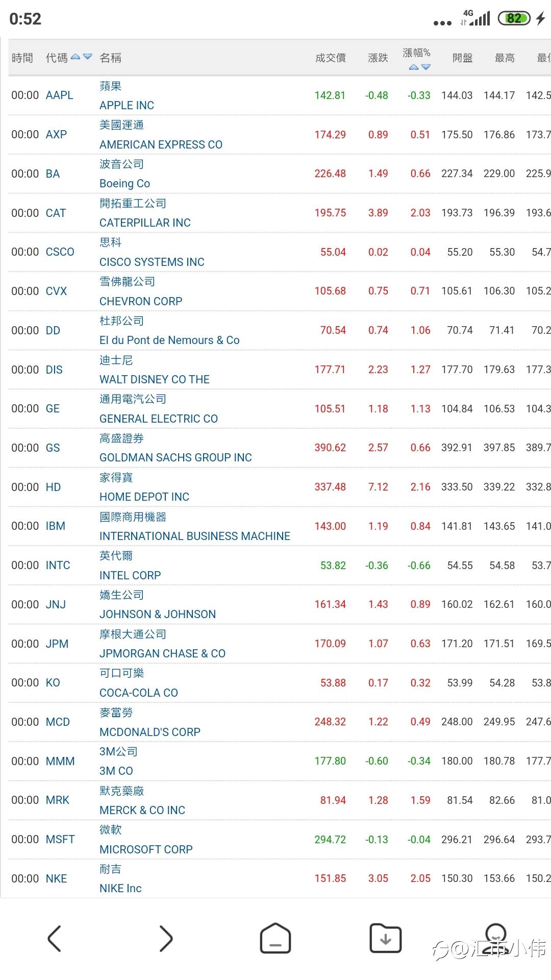Open the downloads folder icon
The image size is (551, 980).
pos(386,938)
